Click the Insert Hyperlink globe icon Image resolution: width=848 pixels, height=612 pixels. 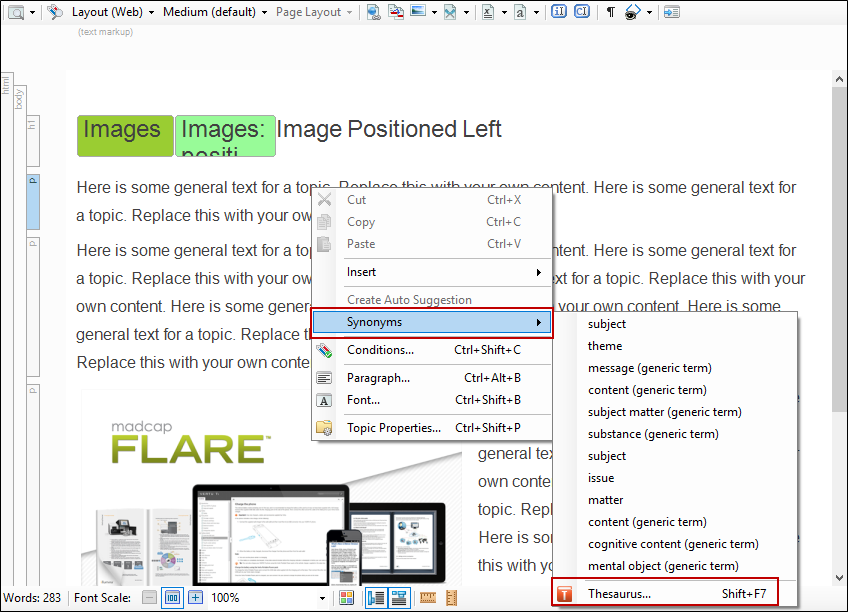pyautogui.click(x=373, y=12)
